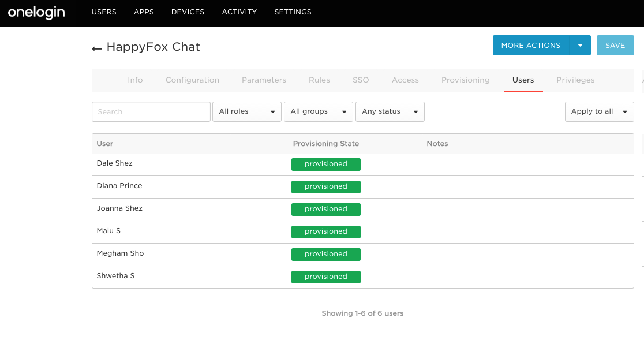This screenshot has height=340, width=644.
Task: Expand the All roles dropdown
Action: click(247, 111)
